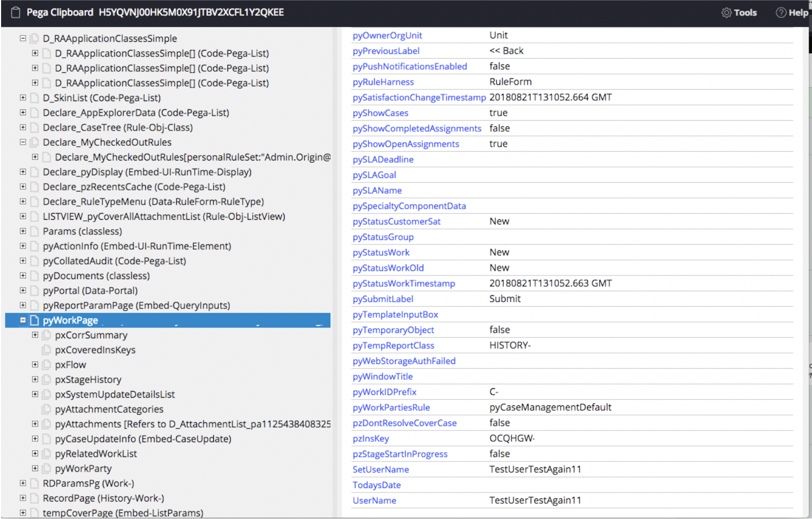Open the pyShowCases property link
The image size is (812, 519).
(x=380, y=113)
